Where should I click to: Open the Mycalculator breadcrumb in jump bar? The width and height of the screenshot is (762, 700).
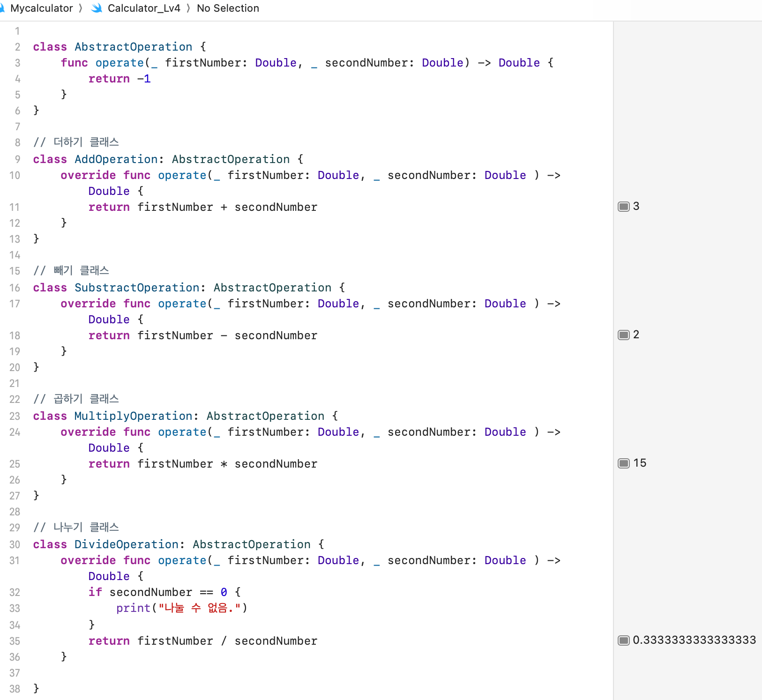[41, 8]
